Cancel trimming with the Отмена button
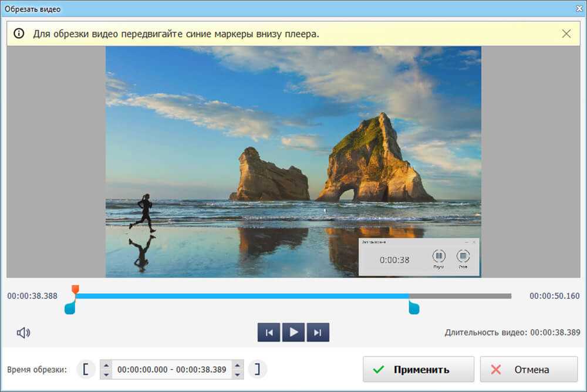 pyautogui.click(x=528, y=370)
